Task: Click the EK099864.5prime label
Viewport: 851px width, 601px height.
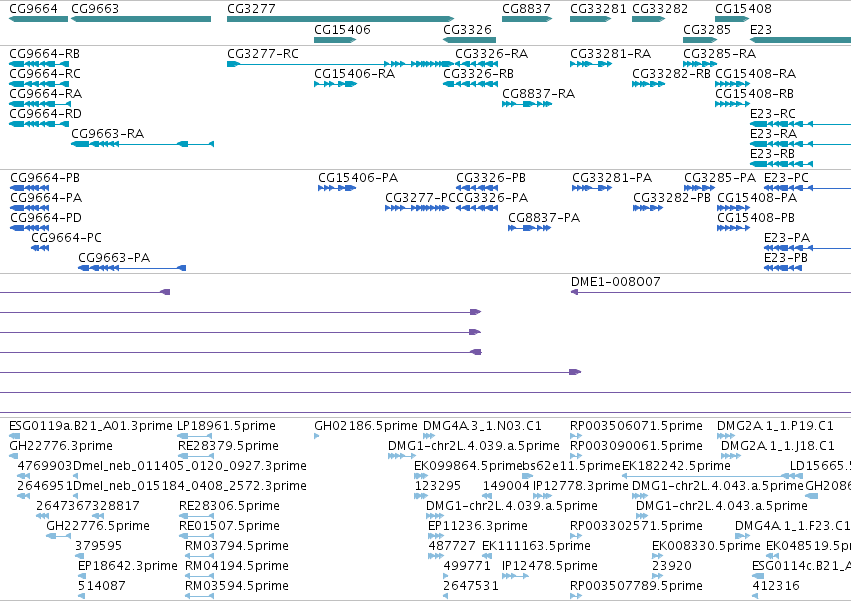Action: coord(467,466)
